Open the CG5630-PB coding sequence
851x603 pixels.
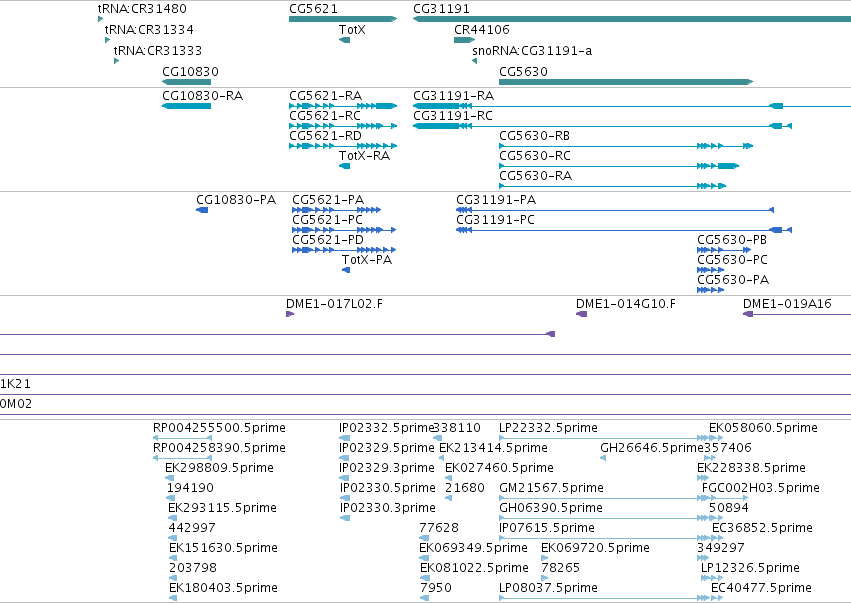pos(724,250)
